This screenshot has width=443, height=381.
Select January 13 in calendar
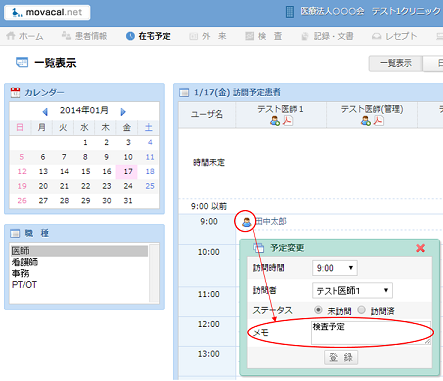click(43, 171)
